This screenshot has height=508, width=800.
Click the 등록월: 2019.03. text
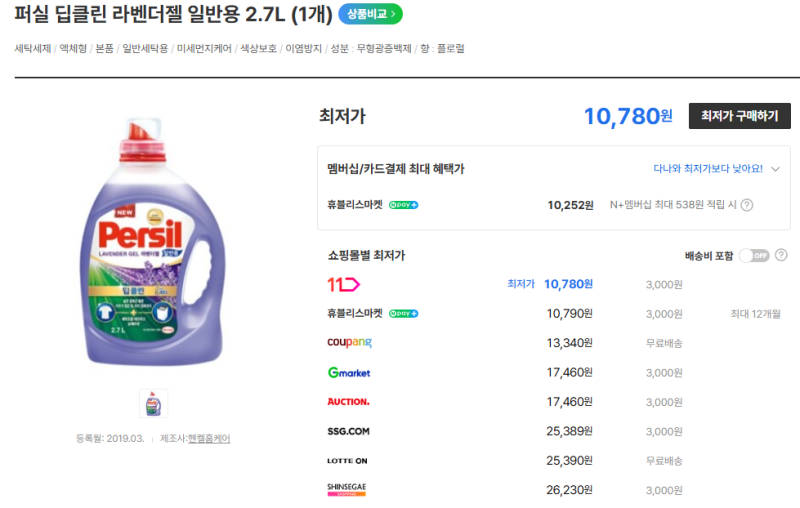110,439
